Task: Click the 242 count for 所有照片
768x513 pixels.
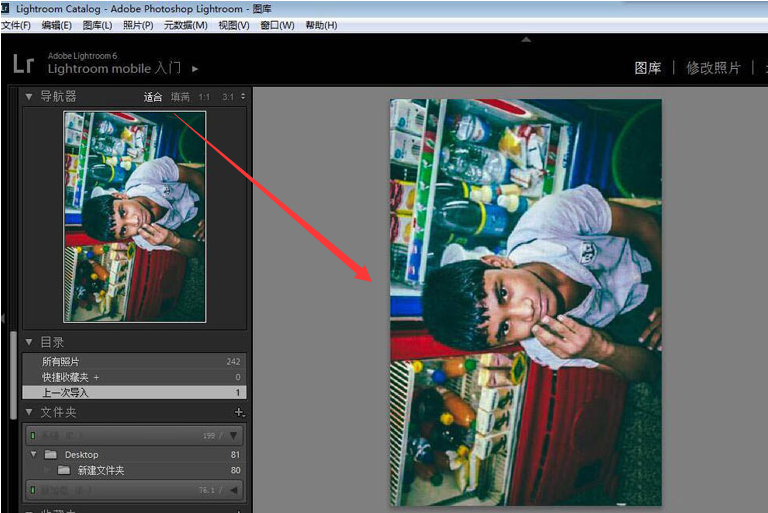Action: (233, 362)
